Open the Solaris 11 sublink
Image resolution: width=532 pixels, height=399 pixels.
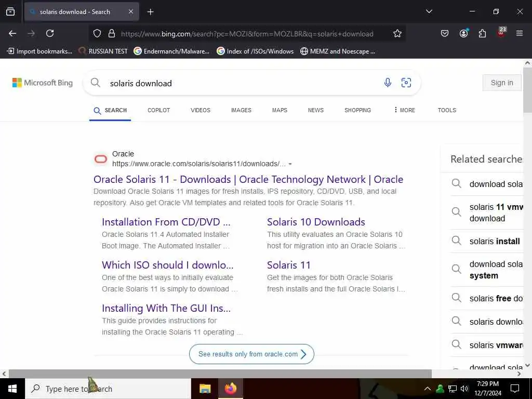[x=289, y=265]
